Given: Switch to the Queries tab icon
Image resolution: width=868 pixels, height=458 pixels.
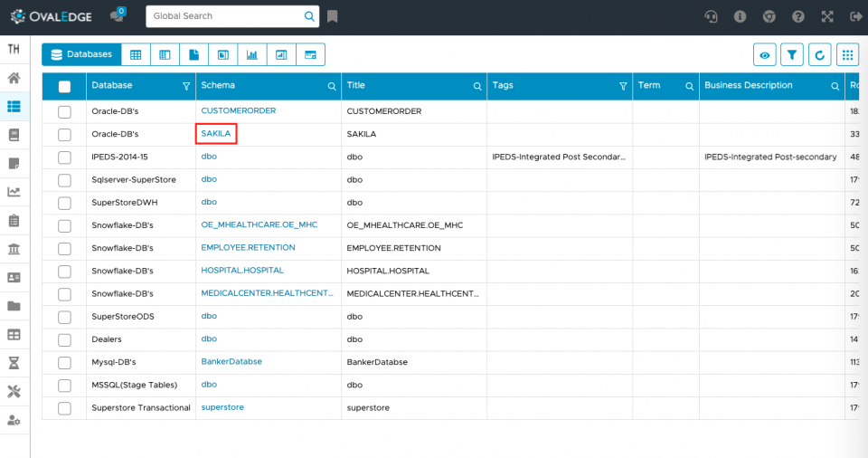Looking at the screenshot, I should point(310,54).
